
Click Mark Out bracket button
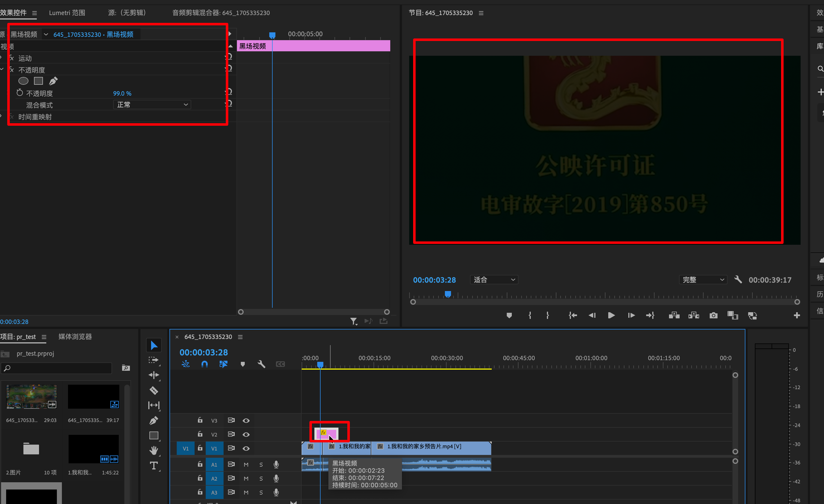click(547, 315)
